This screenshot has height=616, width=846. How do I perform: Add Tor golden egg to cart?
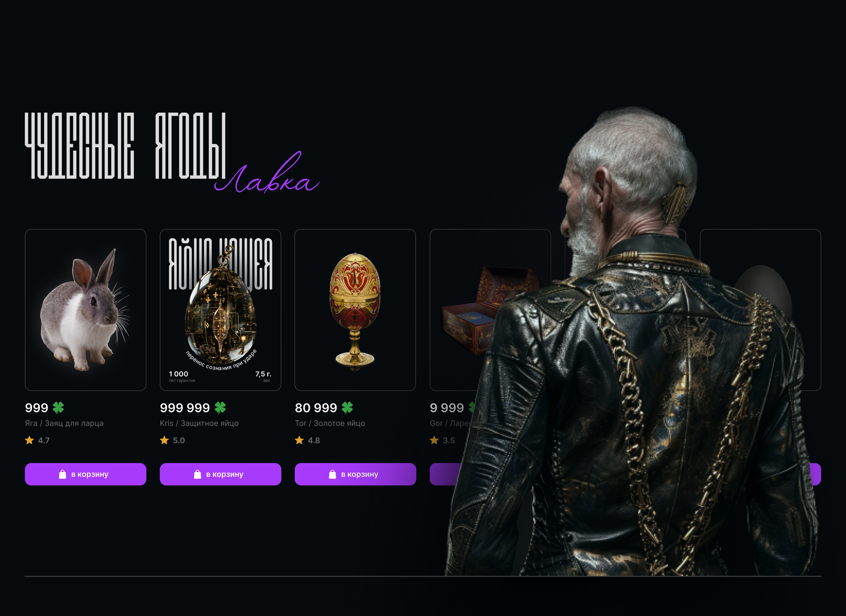pyautogui.click(x=356, y=474)
